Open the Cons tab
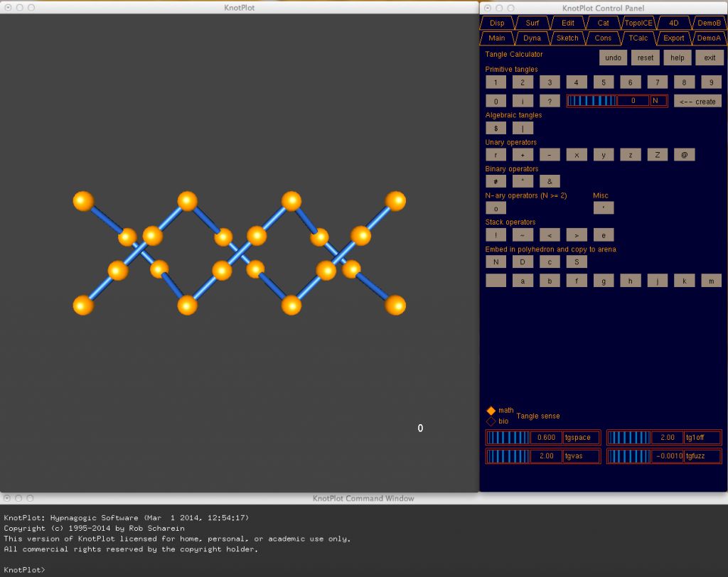728x577 pixels. pos(603,38)
